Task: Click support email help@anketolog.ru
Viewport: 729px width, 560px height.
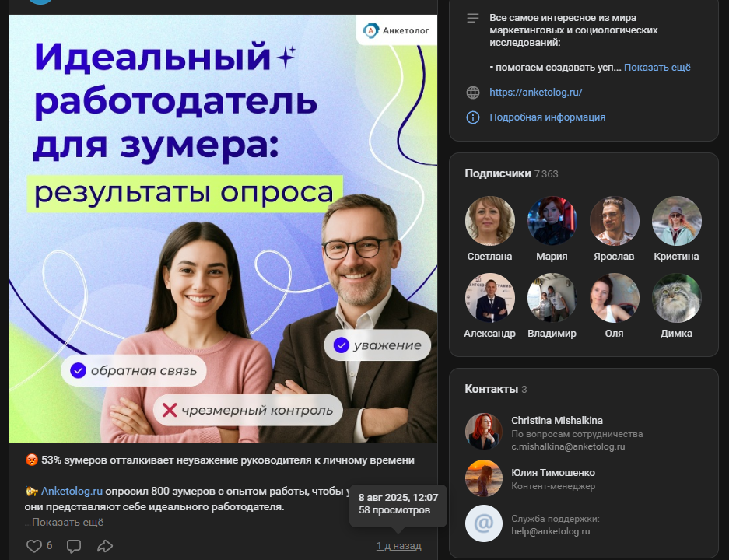Action: [x=551, y=531]
